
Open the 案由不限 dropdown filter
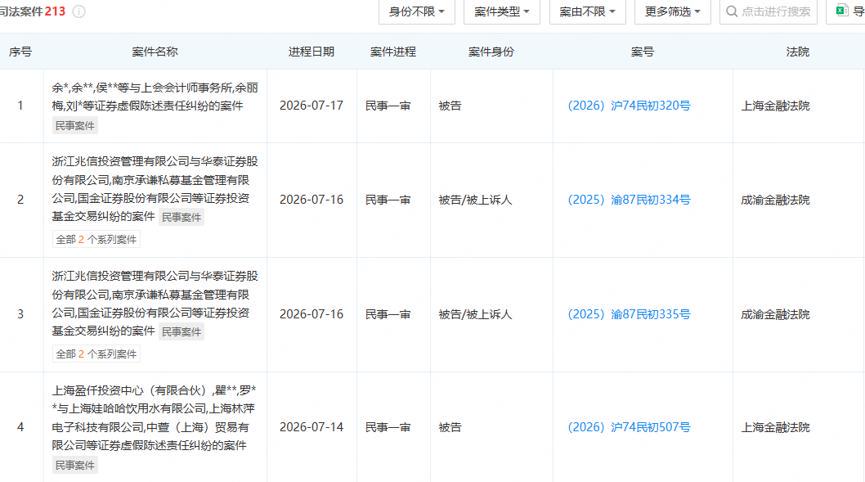tap(587, 12)
